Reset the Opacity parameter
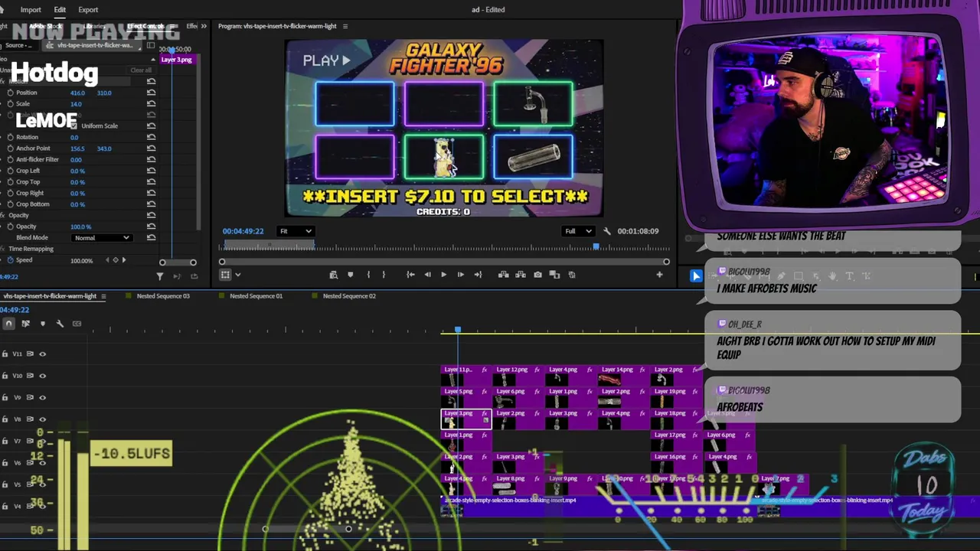Image resolution: width=980 pixels, height=551 pixels. pos(151,227)
